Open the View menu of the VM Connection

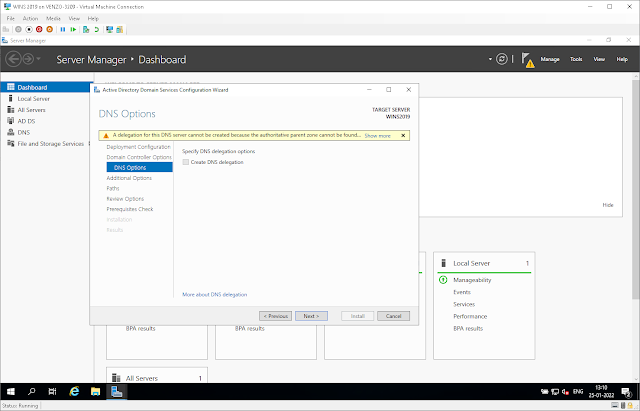pos(74,18)
